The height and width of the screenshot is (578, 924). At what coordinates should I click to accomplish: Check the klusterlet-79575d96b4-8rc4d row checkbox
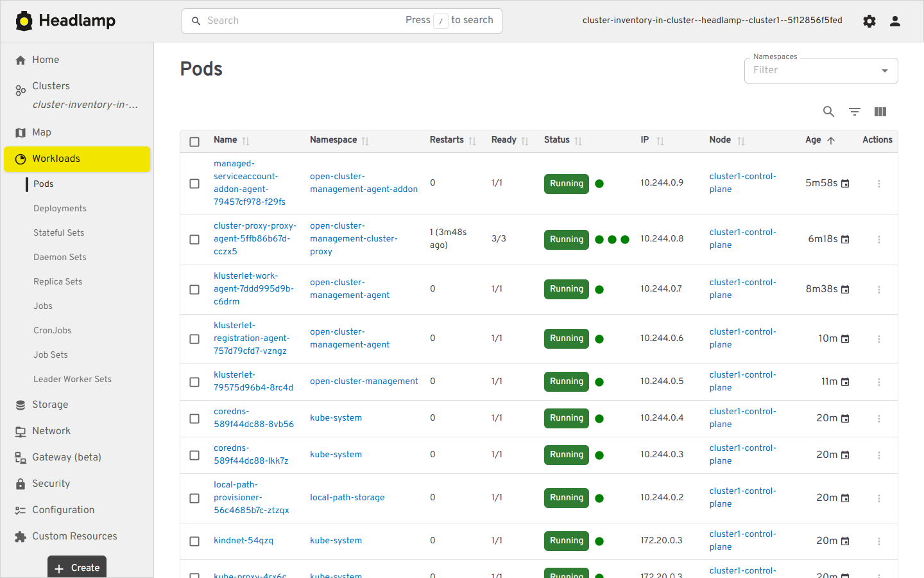[194, 382]
